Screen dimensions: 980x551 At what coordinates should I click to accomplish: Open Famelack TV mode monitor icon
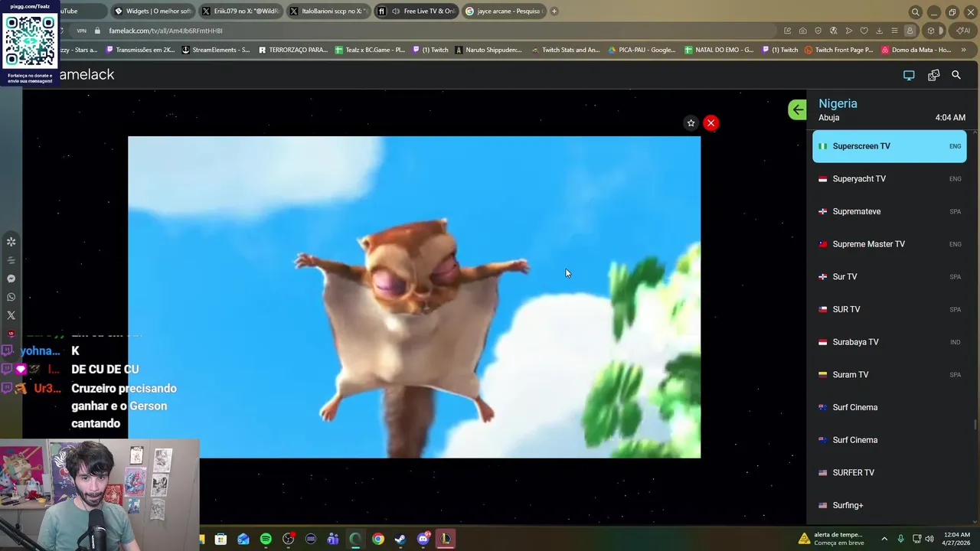pos(909,75)
